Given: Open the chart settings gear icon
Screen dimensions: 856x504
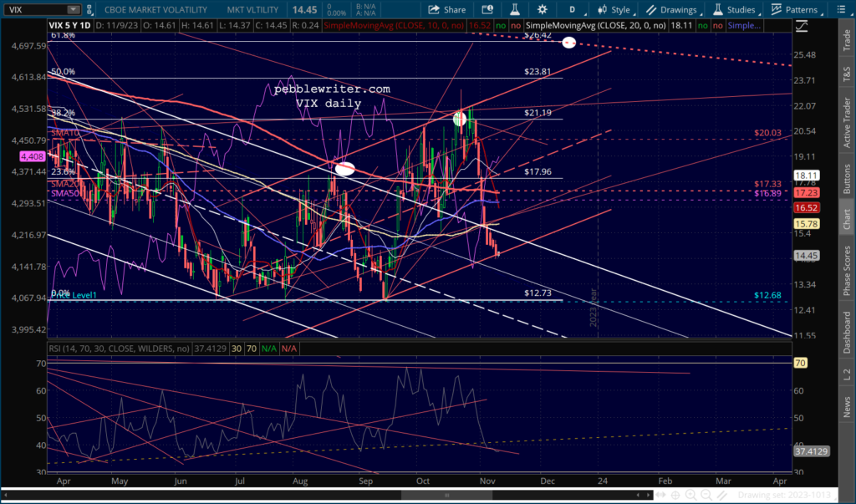Looking at the screenshot, I should pyautogui.click(x=542, y=9).
